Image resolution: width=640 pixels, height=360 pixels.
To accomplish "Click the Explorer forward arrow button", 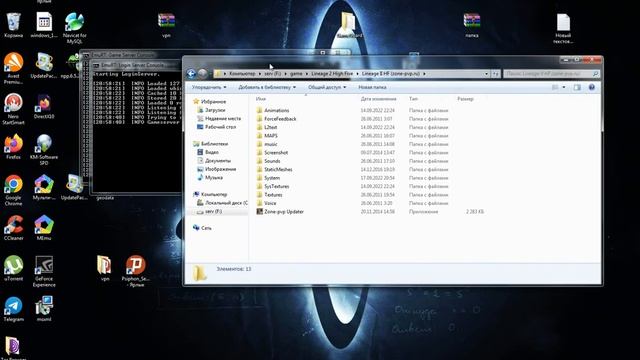I will click(x=202, y=73).
